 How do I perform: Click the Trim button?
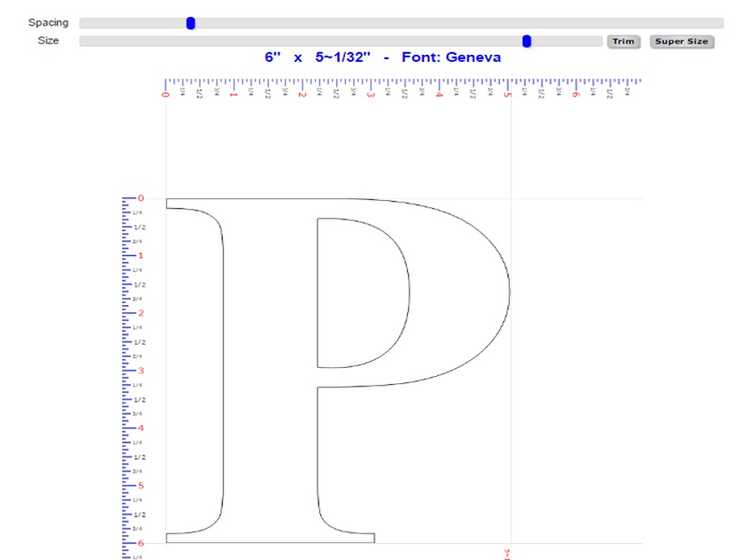[x=624, y=42]
